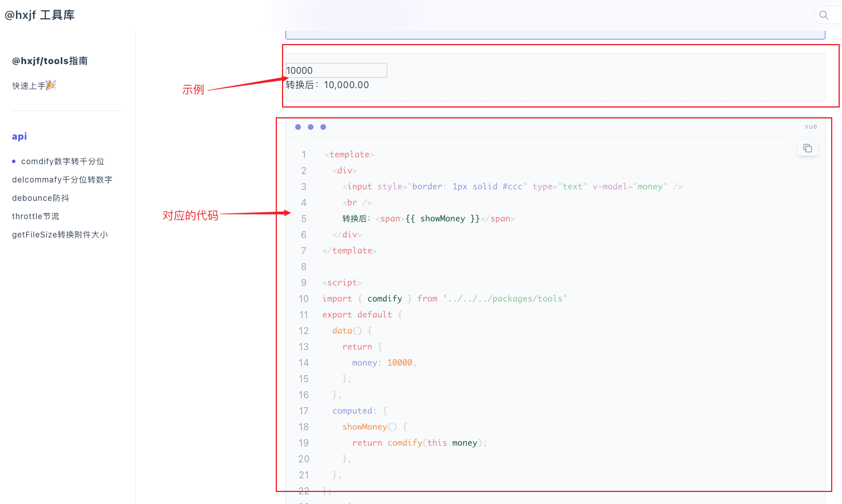Select the api sidebar heading

(x=19, y=136)
